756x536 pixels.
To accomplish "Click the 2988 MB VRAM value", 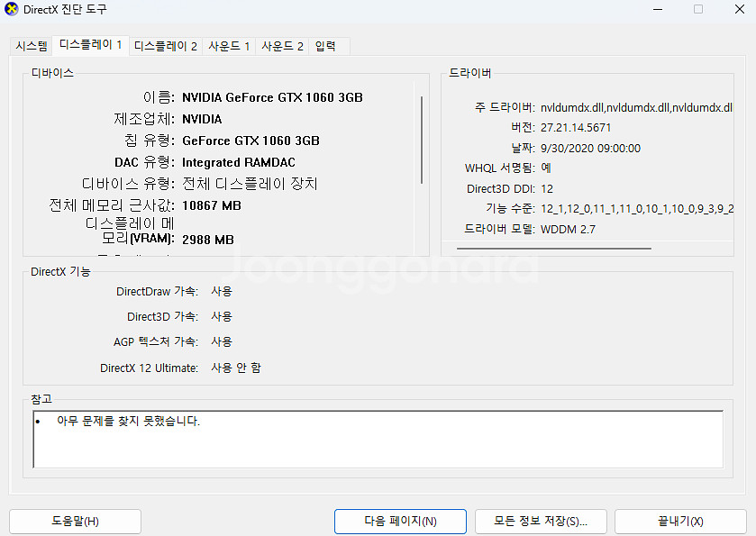I will (x=208, y=240).
